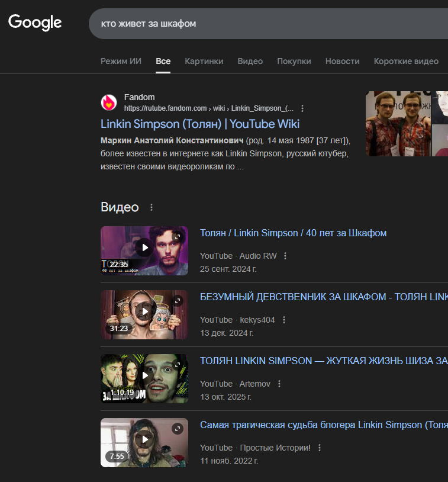Expand the 7:55 video thumbnail
The image size is (448, 482).
pos(178,429)
